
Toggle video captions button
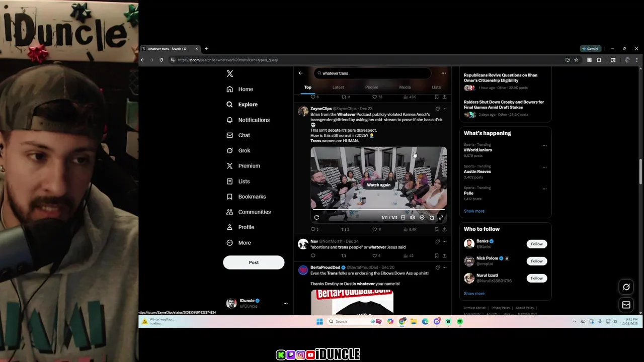coord(403,218)
